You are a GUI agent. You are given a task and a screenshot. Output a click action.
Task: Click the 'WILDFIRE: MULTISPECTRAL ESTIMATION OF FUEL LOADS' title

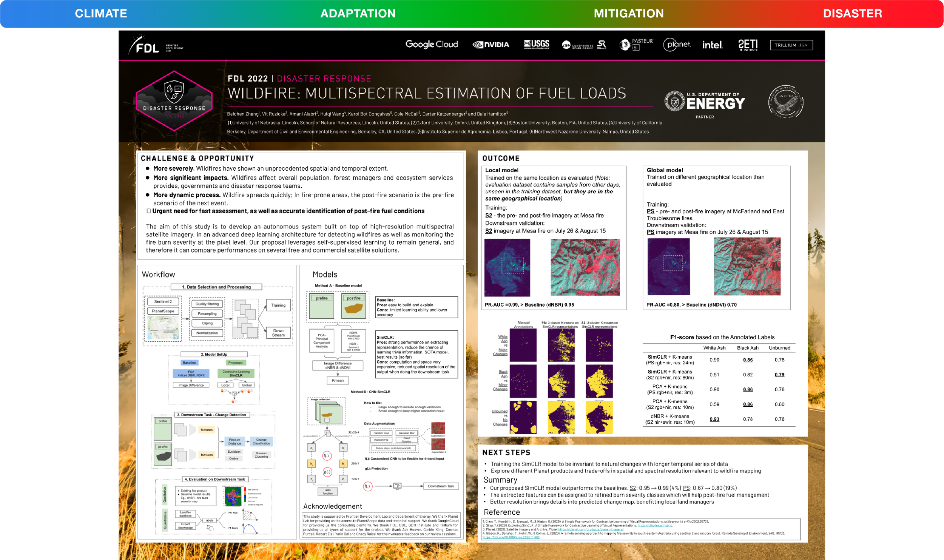click(427, 93)
